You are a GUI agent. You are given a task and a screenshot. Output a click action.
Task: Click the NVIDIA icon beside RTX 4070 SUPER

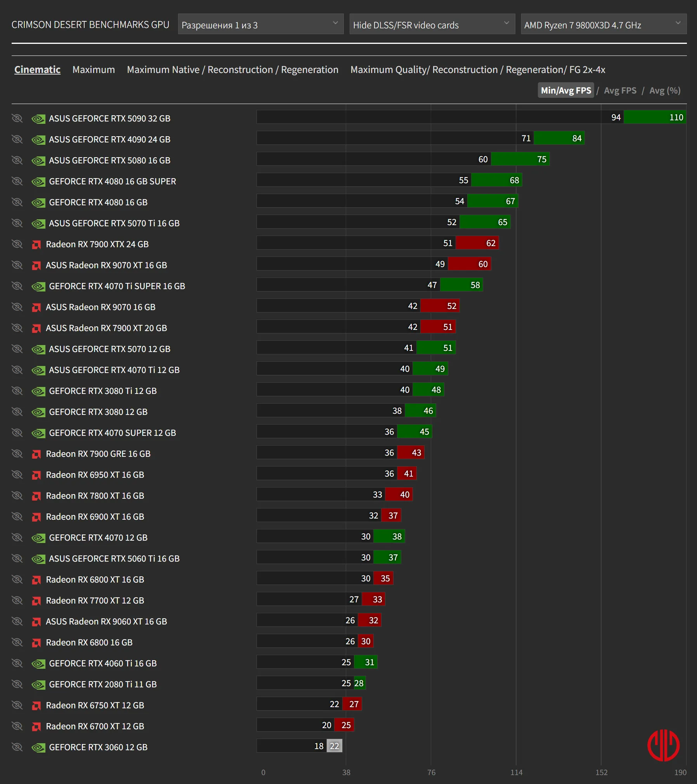pos(38,433)
